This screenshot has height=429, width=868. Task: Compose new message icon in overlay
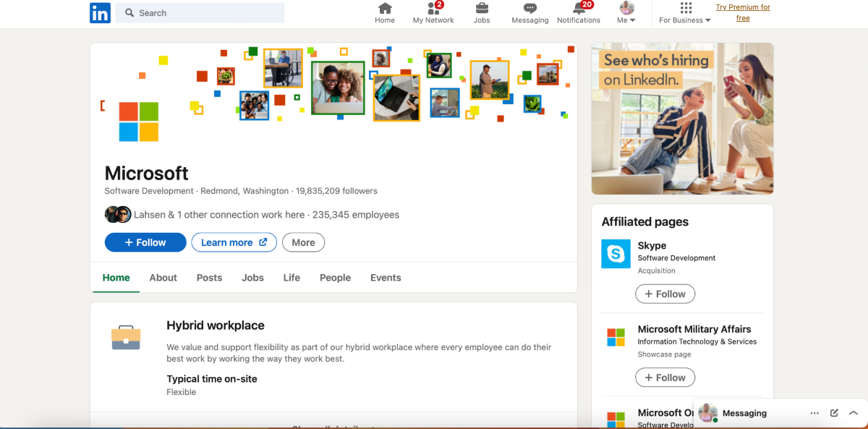click(x=834, y=413)
